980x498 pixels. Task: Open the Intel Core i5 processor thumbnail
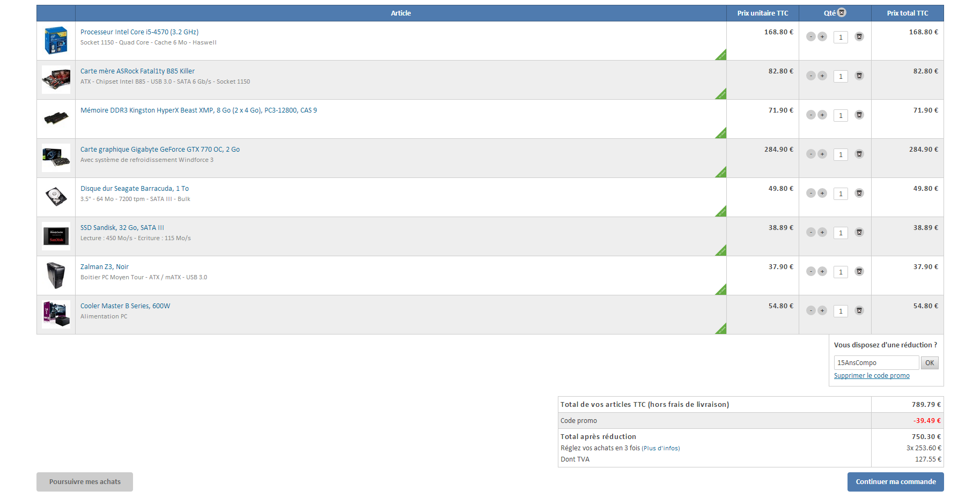[x=56, y=40]
